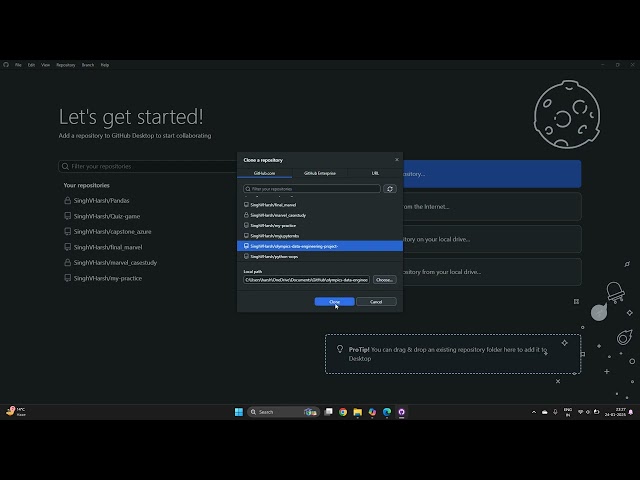Focus the main window's Filter your repositories search box
Image resolution: width=640 pixels, height=480 pixels.
147,166
